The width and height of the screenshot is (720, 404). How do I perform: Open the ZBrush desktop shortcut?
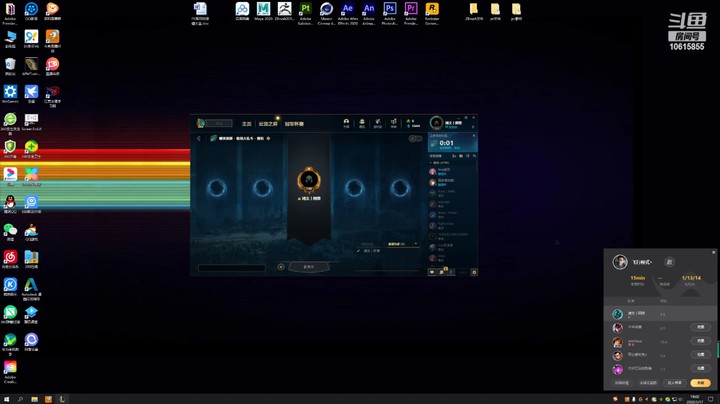(x=285, y=12)
